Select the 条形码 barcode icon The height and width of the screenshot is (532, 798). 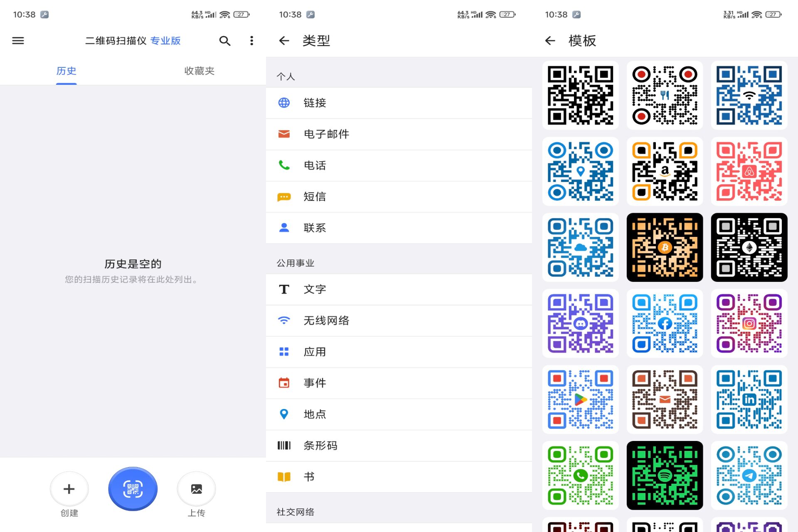(x=284, y=446)
